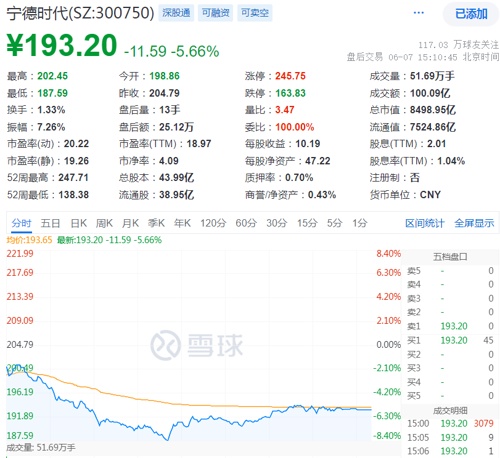Viewport: 500px width, 458px height.
Task: Select the 年K chart tab
Action: [x=182, y=223]
